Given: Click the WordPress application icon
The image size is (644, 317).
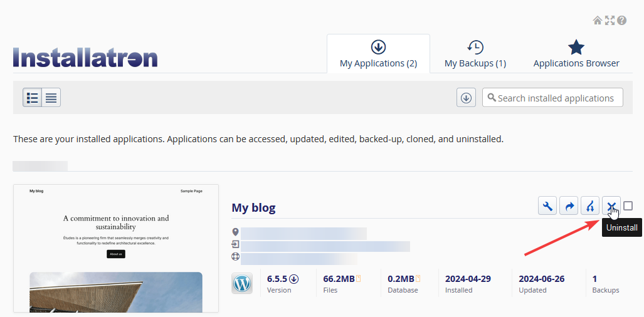Looking at the screenshot, I should (242, 283).
